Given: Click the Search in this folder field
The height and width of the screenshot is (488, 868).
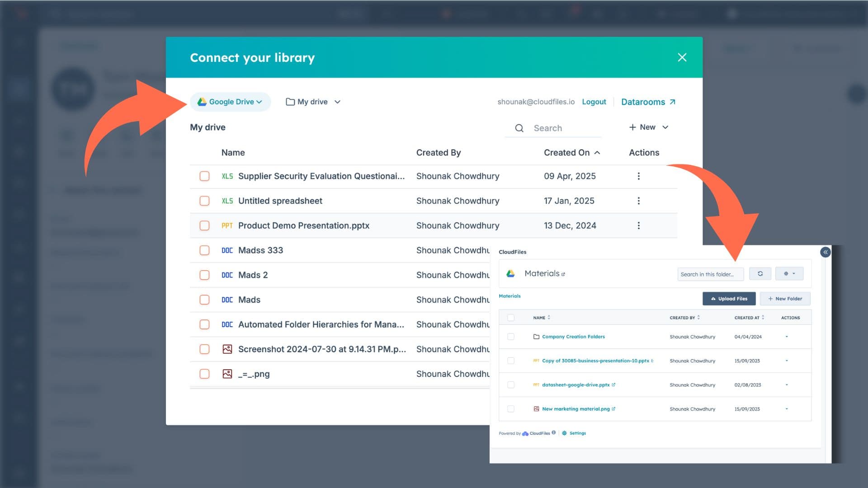Looking at the screenshot, I should (x=710, y=274).
